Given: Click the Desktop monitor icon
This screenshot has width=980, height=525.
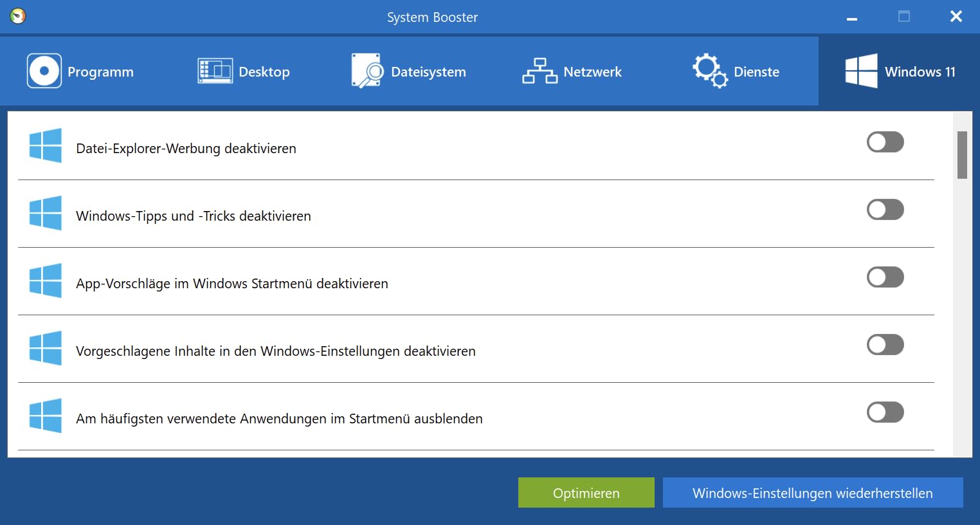Looking at the screenshot, I should tap(215, 71).
